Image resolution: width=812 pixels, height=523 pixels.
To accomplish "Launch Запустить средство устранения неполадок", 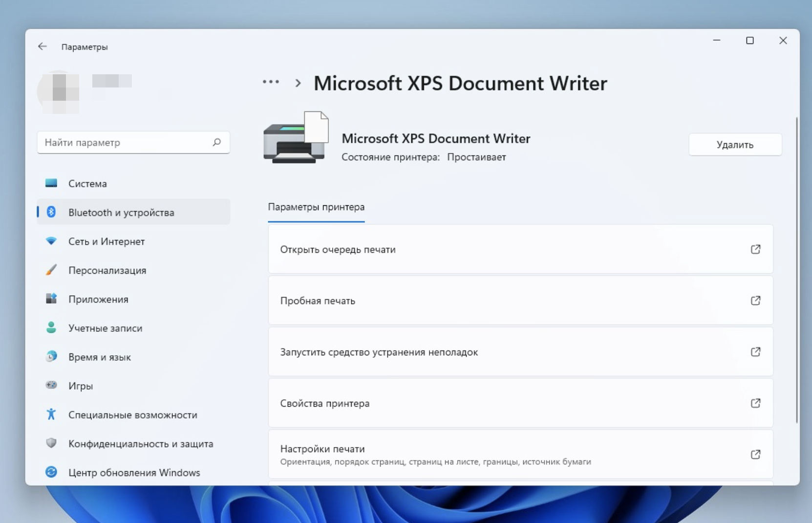I will pos(520,352).
